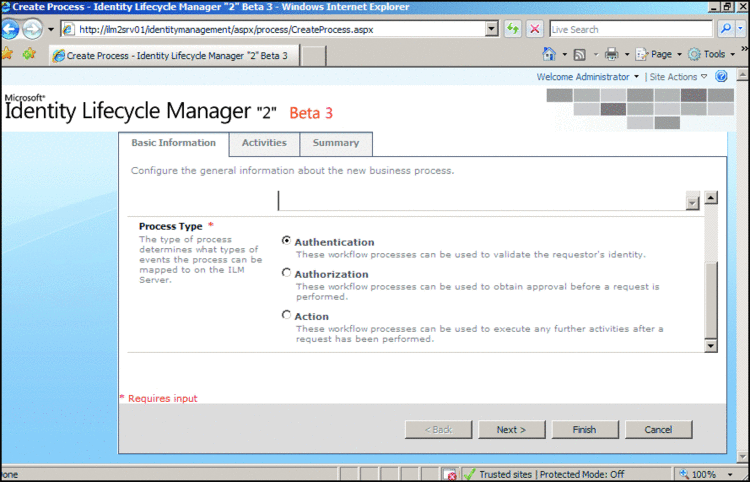
Task: Click the Home toolbar icon
Action: tap(549, 54)
